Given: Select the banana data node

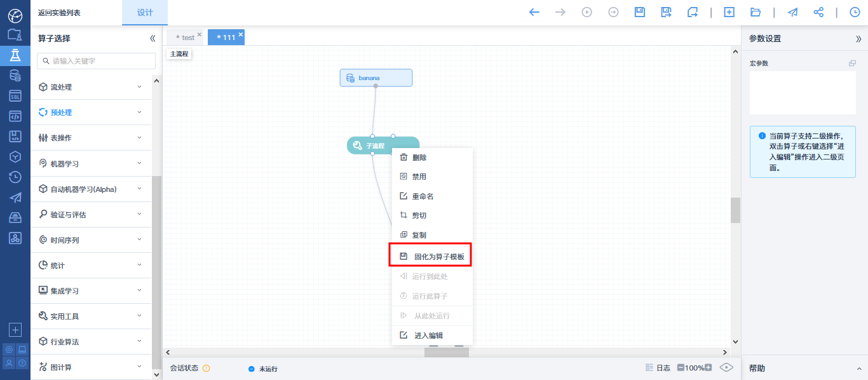Looking at the screenshot, I should point(376,78).
